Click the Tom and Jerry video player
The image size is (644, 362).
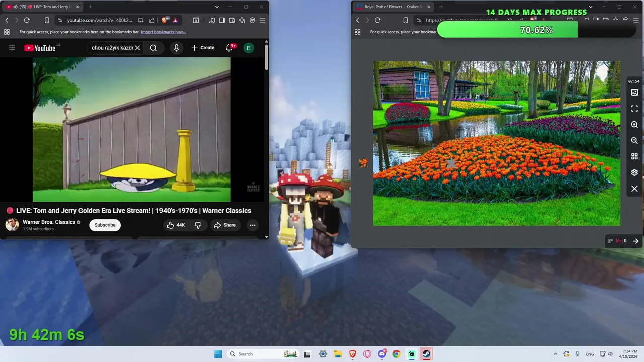(132, 129)
